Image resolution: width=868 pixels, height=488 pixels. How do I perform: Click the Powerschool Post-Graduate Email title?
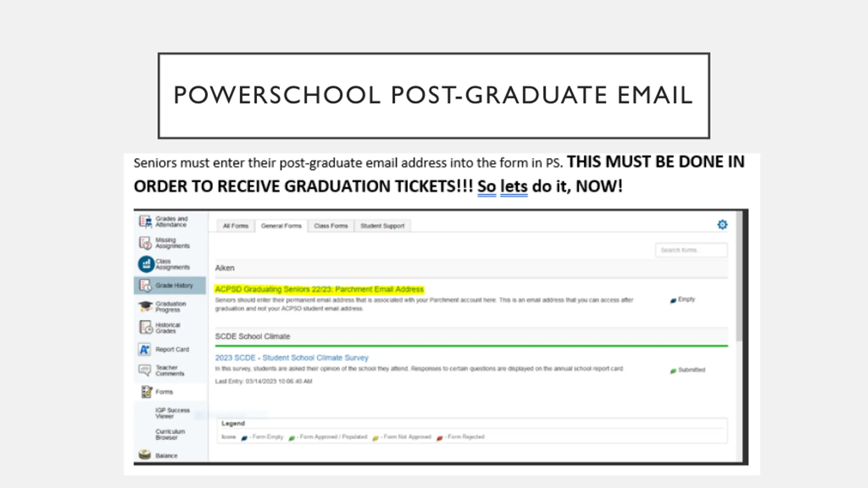[x=433, y=95]
